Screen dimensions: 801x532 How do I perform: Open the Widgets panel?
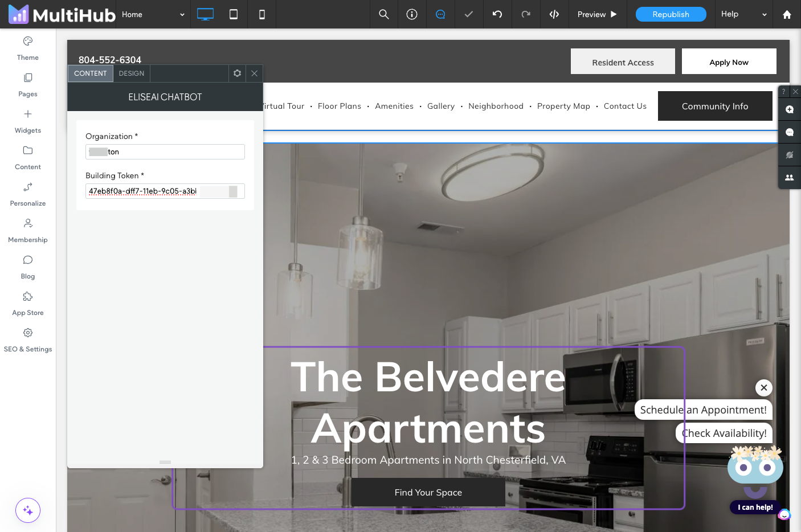[x=28, y=121]
